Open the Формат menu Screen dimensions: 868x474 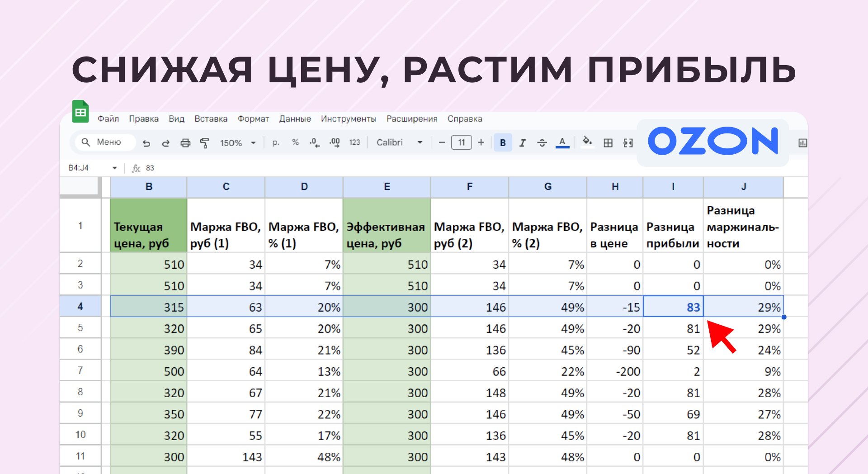coord(253,118)
